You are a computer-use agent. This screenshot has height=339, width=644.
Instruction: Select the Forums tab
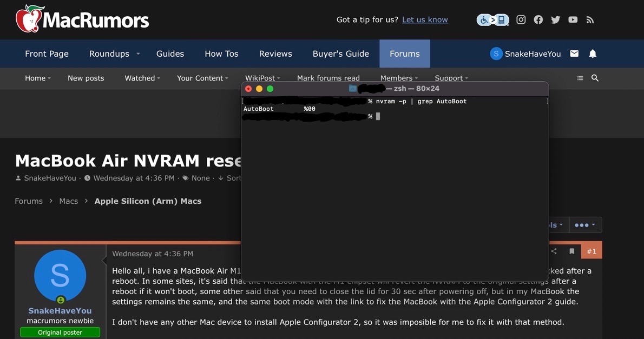point(405,54)
